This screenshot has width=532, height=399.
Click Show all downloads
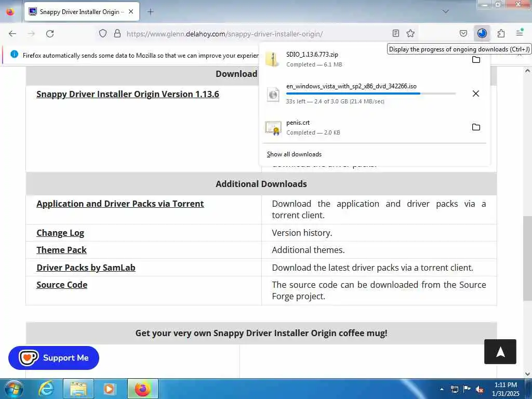[294, 154]
